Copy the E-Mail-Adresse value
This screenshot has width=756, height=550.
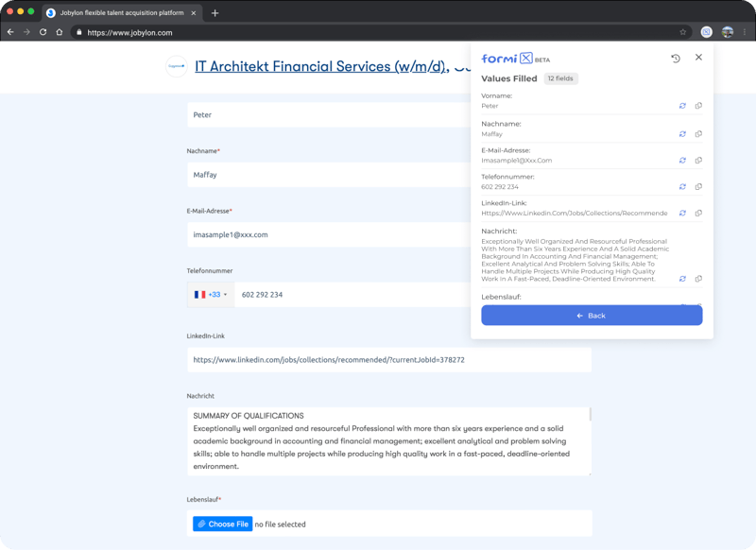point(698,160)
